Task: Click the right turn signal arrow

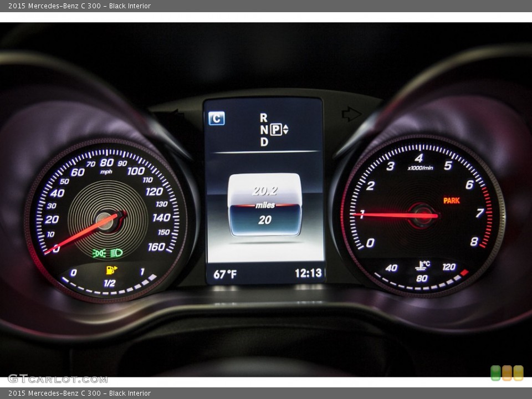Action: click(351, 114)
